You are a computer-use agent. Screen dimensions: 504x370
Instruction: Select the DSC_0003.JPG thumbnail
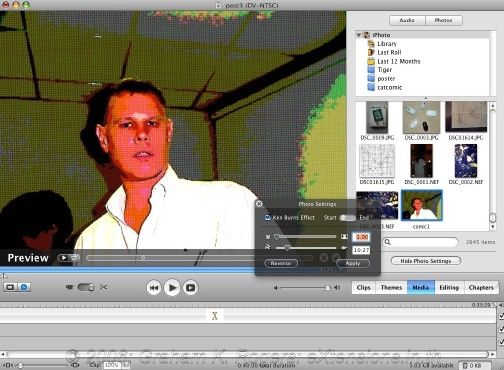click(x=421, y=118)
